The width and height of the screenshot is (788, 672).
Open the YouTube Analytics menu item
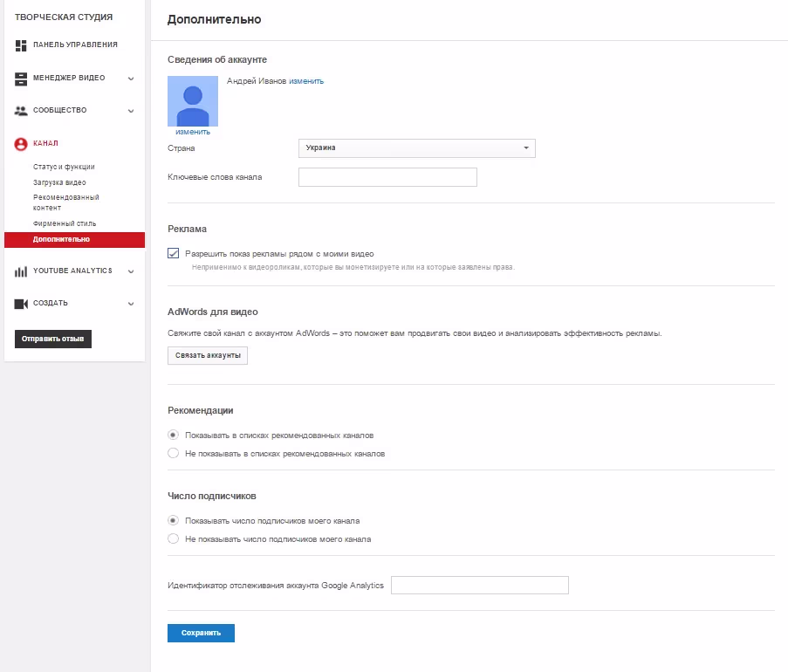coord(72,271)
